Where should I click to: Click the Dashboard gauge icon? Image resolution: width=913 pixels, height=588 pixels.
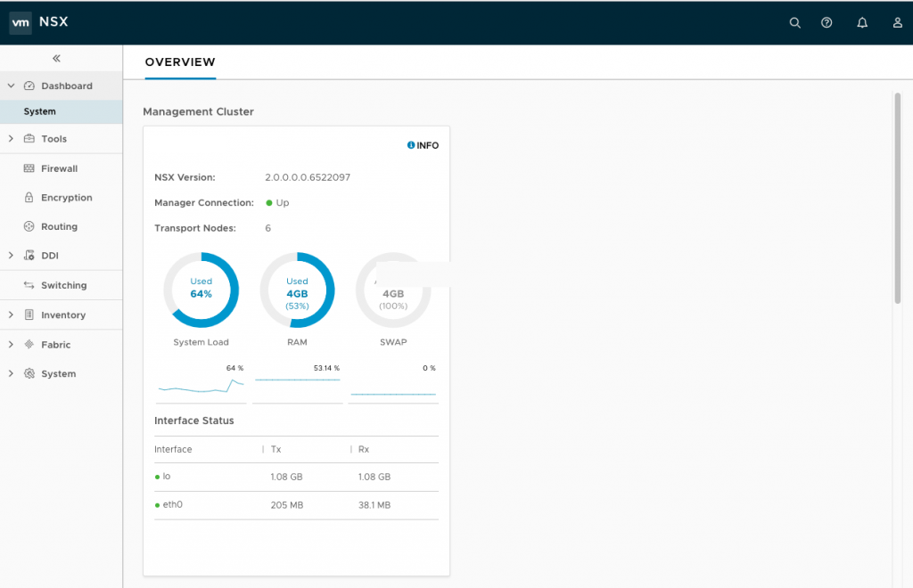[x=29, y=86]
